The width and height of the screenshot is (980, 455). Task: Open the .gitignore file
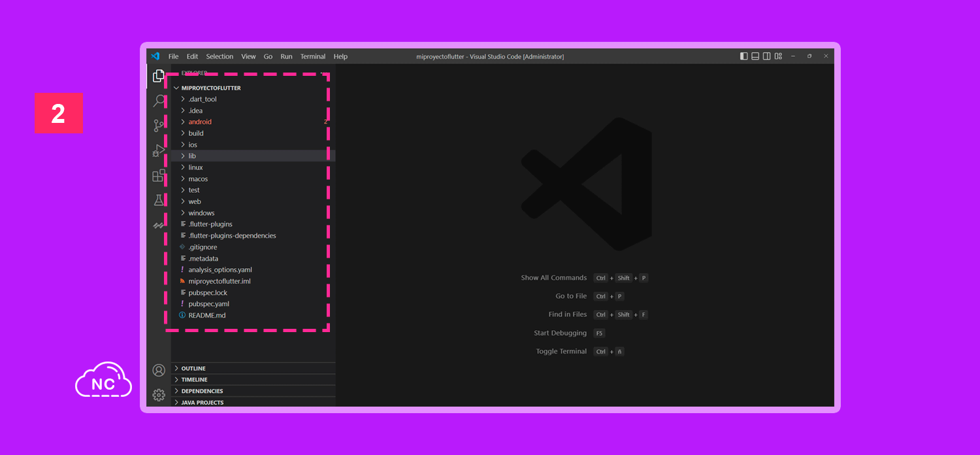point(253,247)
